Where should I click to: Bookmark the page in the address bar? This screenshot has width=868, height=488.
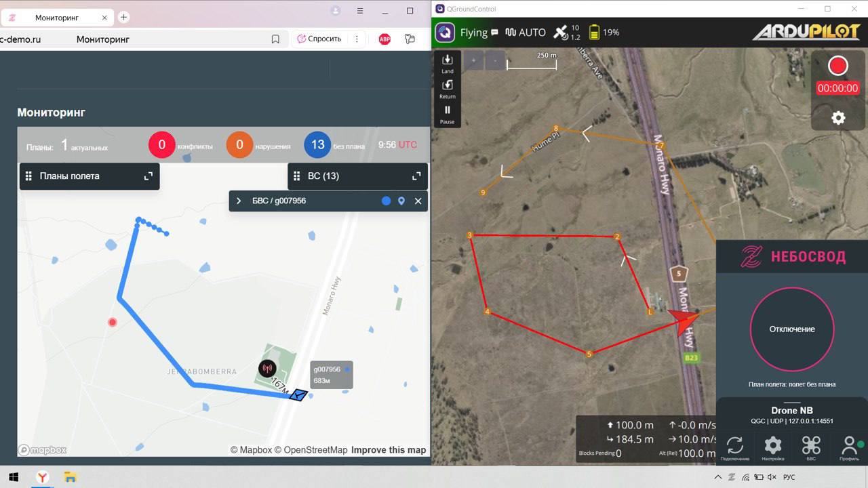[x=275, y=39]
